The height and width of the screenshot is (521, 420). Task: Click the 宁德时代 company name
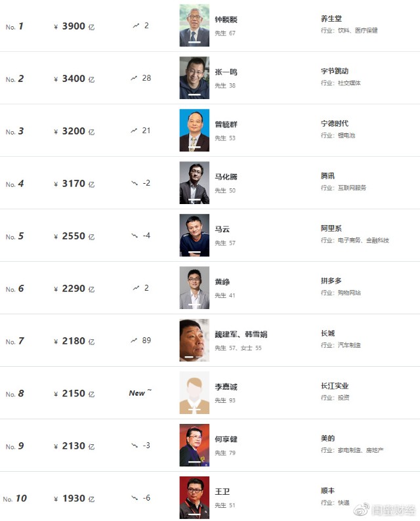[x=335, y=123]
